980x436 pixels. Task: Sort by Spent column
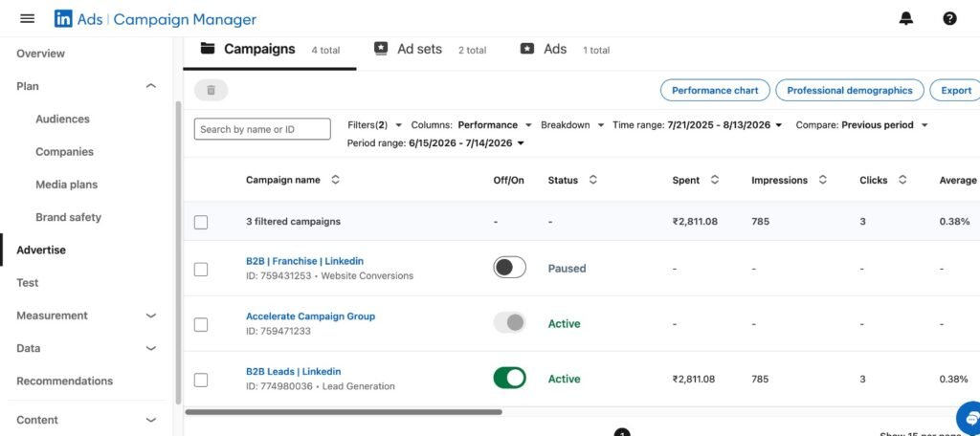tap(715, 180)
